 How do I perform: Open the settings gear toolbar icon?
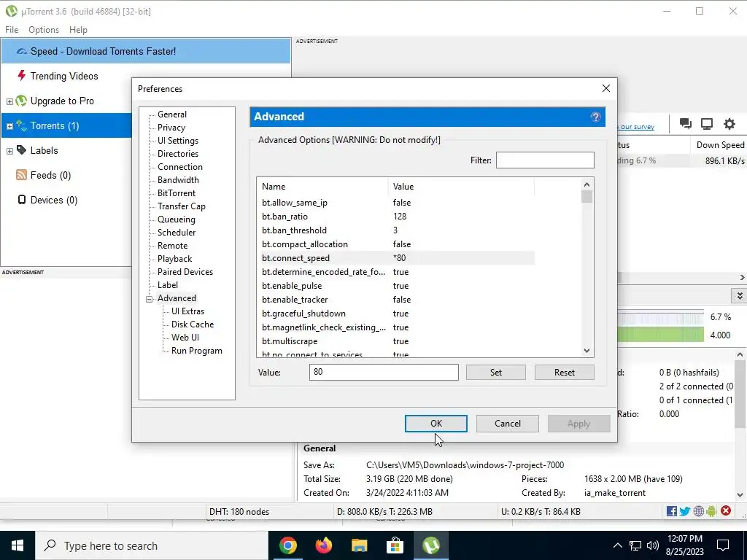[x=729, y=124]
